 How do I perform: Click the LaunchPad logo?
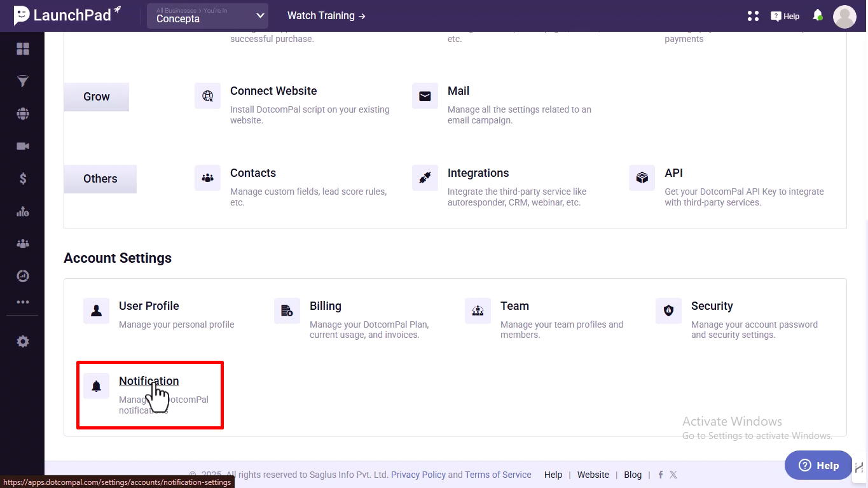[x=67, y=15]
